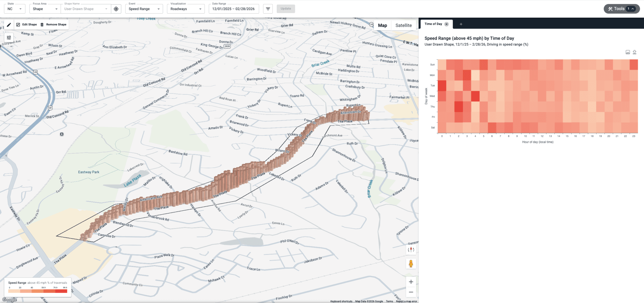Viewport: 644px width, 303px height.
Task: Click the Edit Shape button
Action: [x=27, y=25]
